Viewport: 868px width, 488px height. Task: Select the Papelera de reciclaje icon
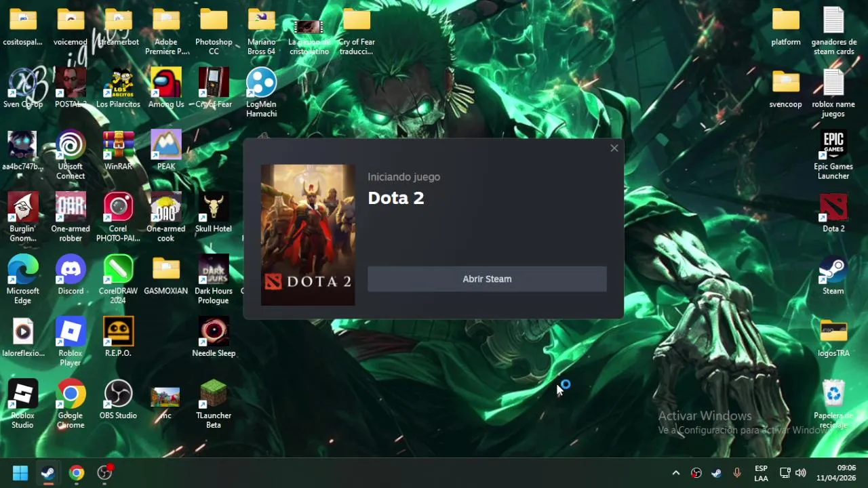click(833, 405)
